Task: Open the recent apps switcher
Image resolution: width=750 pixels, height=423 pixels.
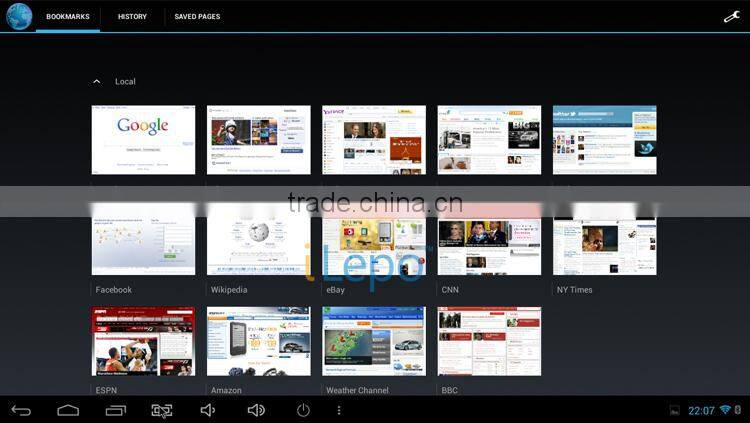Action: pyautogui.click(x=116, y=410)
